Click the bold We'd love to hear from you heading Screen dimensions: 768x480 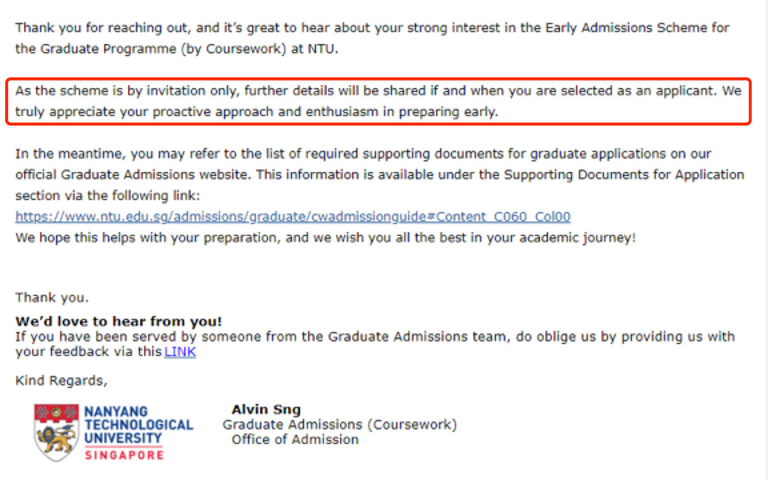pyautogui.click(x=119, y=321)
